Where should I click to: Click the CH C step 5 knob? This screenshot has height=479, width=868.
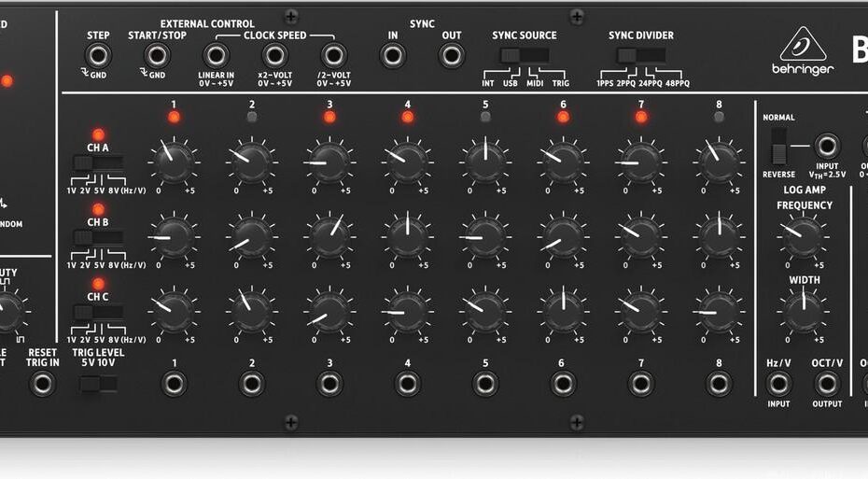tap(485, 312)
